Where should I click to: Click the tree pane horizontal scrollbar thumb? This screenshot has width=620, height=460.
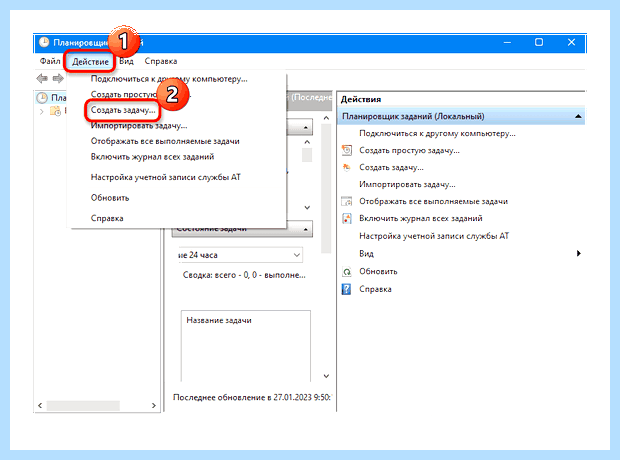tap(83, 405)
